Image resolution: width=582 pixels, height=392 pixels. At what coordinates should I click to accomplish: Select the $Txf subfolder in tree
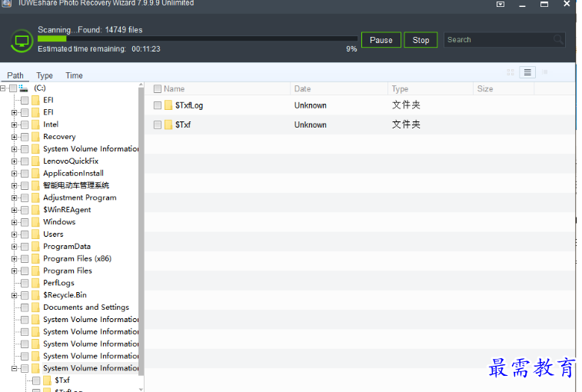(x=62, y=380)
